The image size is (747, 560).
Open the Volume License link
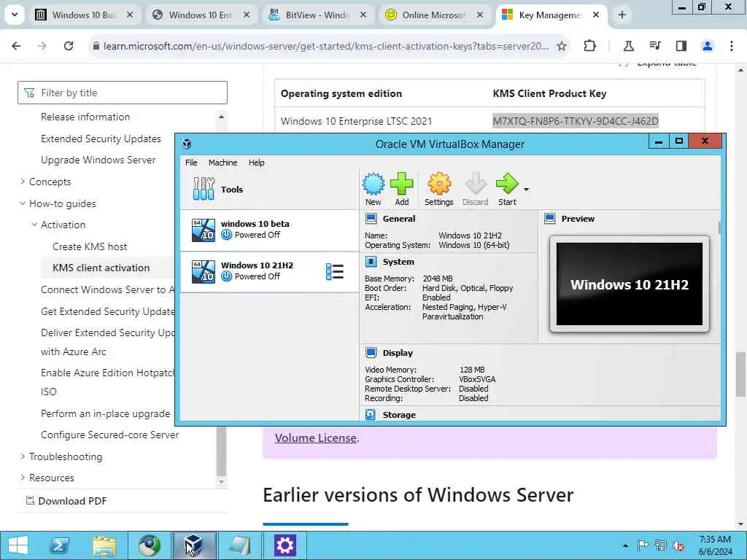coord(315,438)
